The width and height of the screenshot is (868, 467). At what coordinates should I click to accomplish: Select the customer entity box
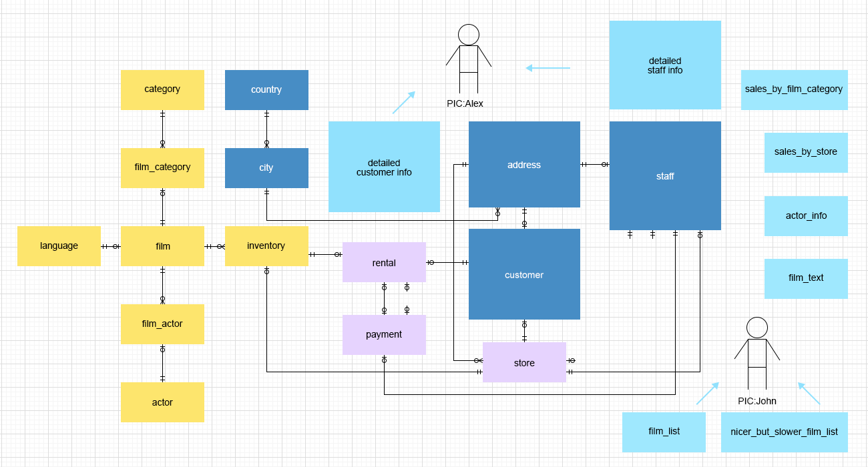[x=524, y=274]
